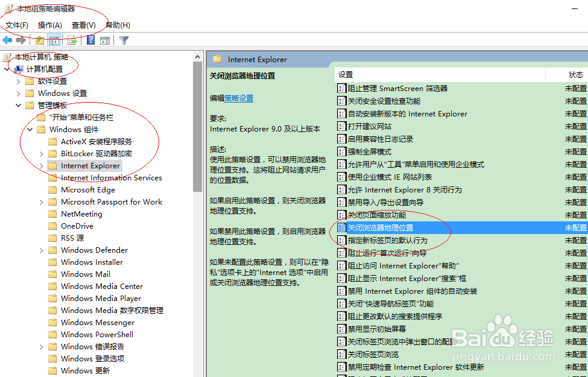The width and height of the screenshot is (588, 377).
Task: Click folder icon beside OneDrive
Action: pyautogui.click(x=52, y=226)
